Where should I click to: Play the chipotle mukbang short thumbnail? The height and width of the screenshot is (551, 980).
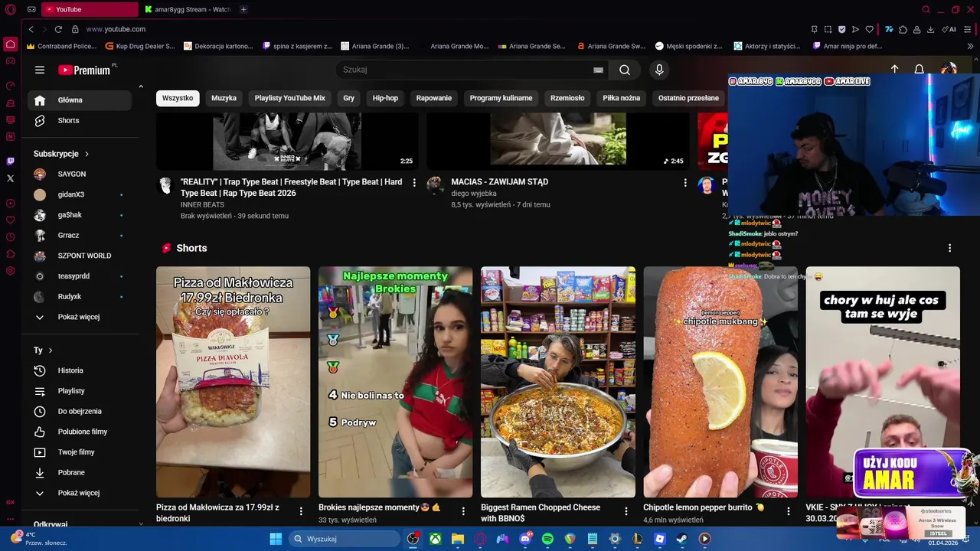pyautogui.click(x=720, y=382)
